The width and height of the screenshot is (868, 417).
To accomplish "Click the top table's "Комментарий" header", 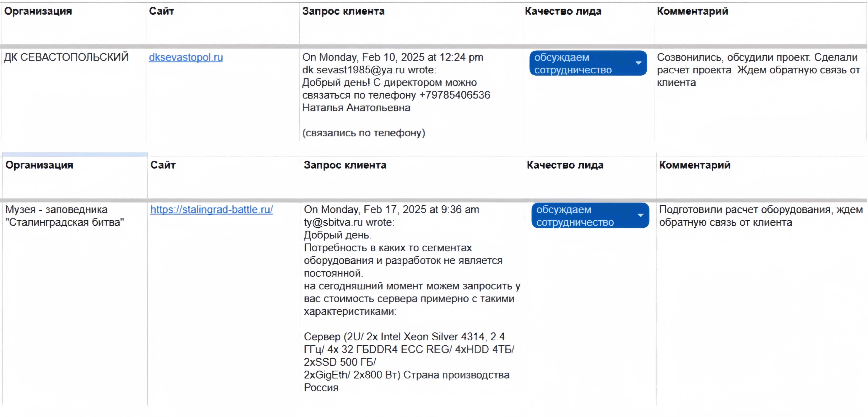I will 692,12.
